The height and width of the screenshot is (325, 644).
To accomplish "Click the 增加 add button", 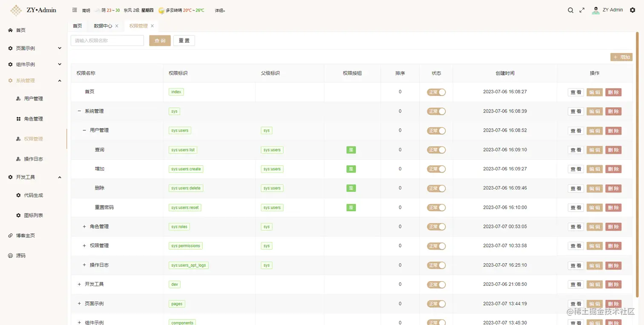I will (x=621, y=57).
